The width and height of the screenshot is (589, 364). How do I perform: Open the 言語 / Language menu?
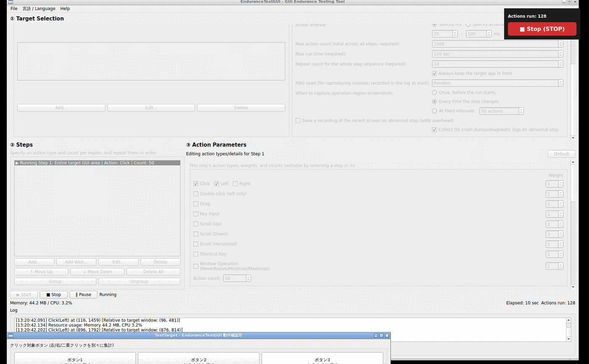[39, 8]
